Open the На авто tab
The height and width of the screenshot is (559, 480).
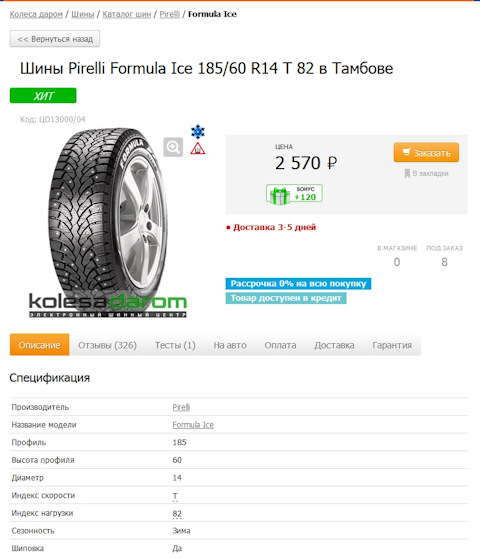[230, 345]
